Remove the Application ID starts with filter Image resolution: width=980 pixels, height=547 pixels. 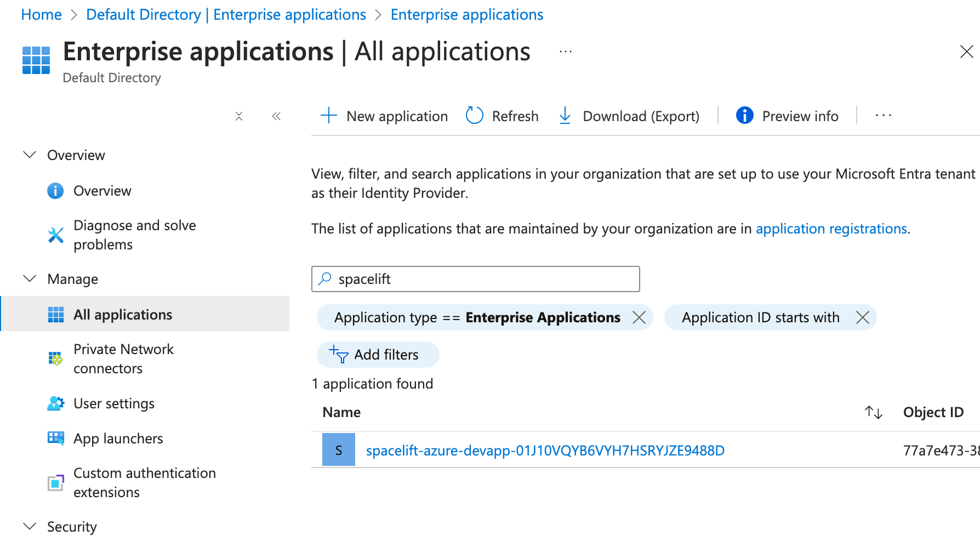click(863, 317)
